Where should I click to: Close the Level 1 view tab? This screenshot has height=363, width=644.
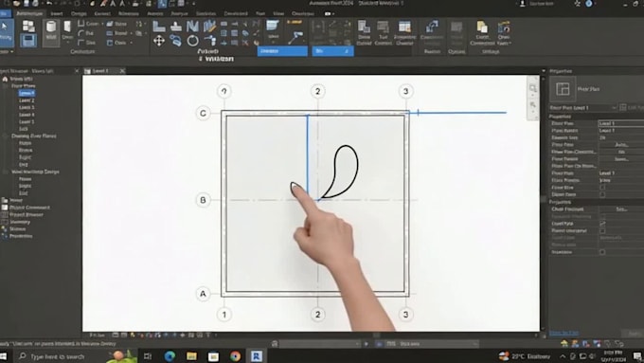122,71
